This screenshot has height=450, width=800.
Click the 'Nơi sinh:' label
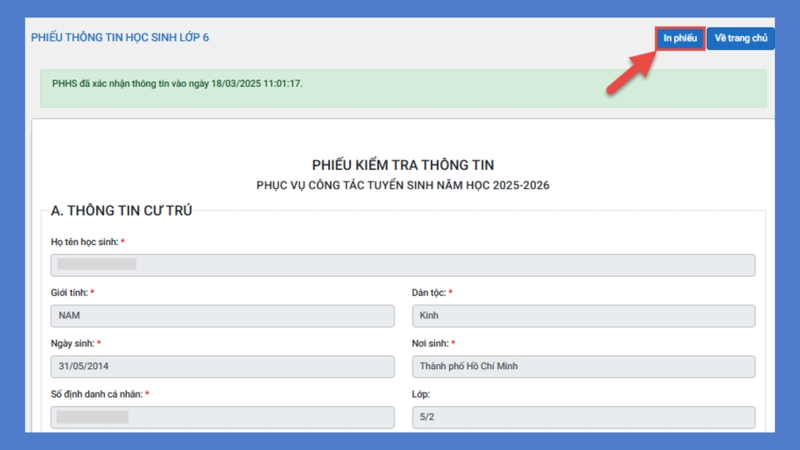pos(430,343)
